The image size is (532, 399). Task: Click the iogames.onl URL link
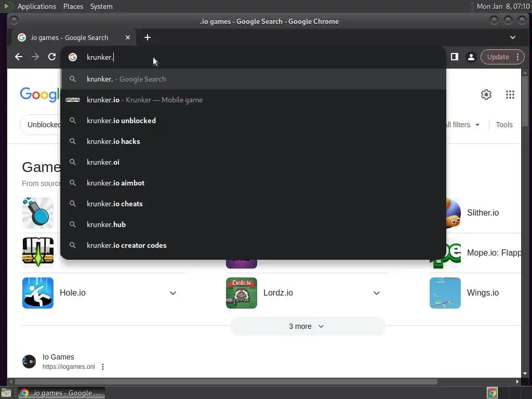(69, 367)
